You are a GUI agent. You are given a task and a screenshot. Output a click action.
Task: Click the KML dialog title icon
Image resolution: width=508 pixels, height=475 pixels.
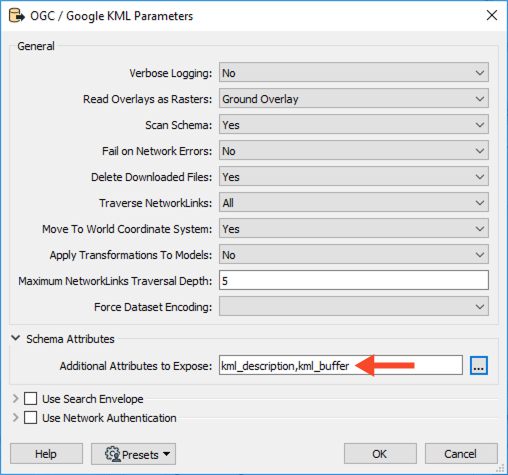(x=17, y=16)
